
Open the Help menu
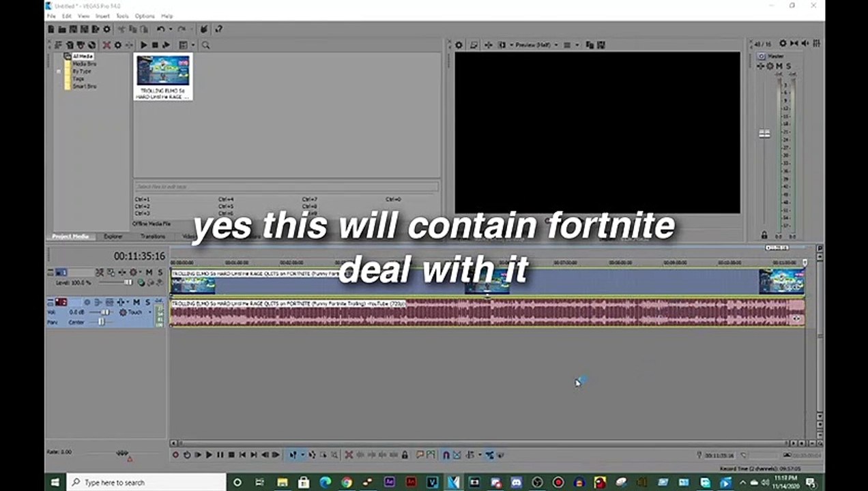167,16
